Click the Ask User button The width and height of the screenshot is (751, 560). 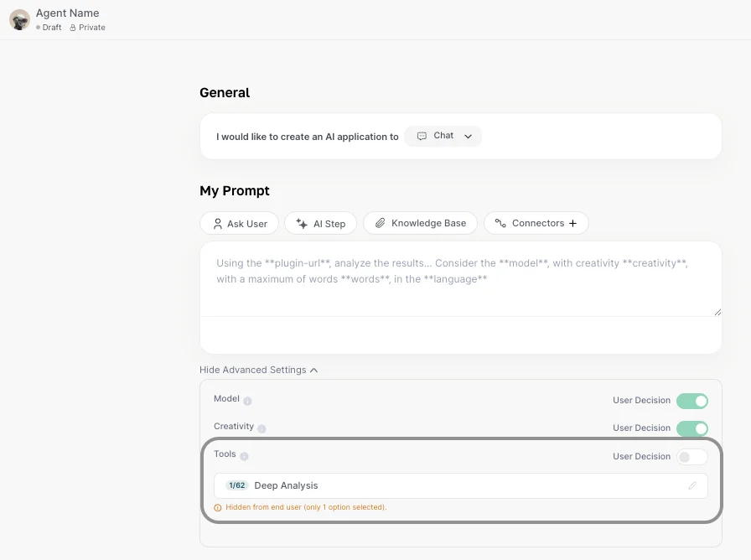click(x=239, y=223)
